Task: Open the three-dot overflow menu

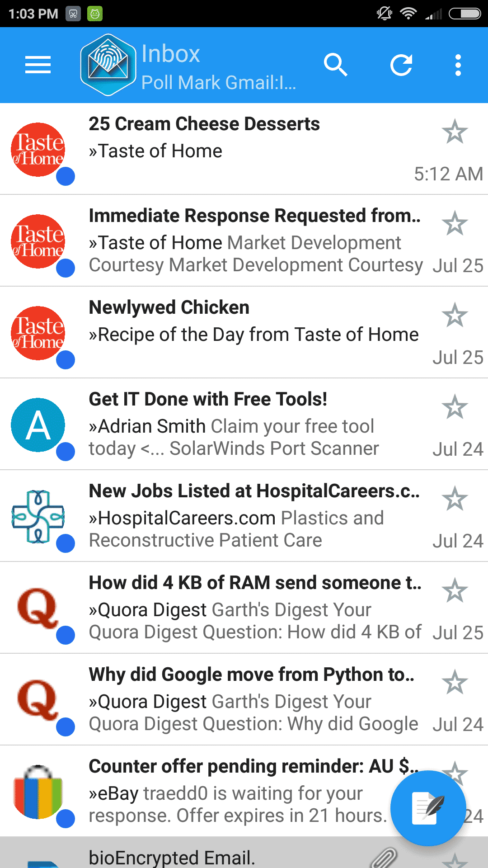Action: pyautogui.click(x=458, y=65)
